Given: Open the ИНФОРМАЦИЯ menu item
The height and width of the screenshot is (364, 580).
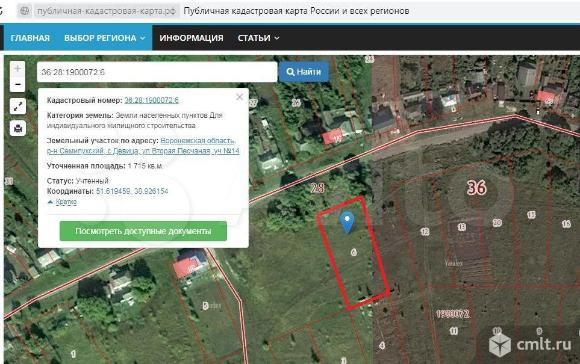Looking at the screenshot, I should (x=191, y=38).
